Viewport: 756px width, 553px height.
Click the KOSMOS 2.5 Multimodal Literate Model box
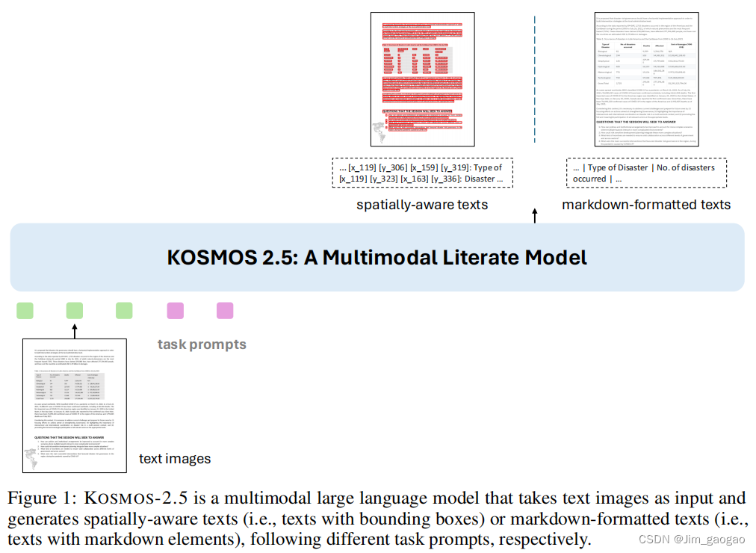[377, 257]
